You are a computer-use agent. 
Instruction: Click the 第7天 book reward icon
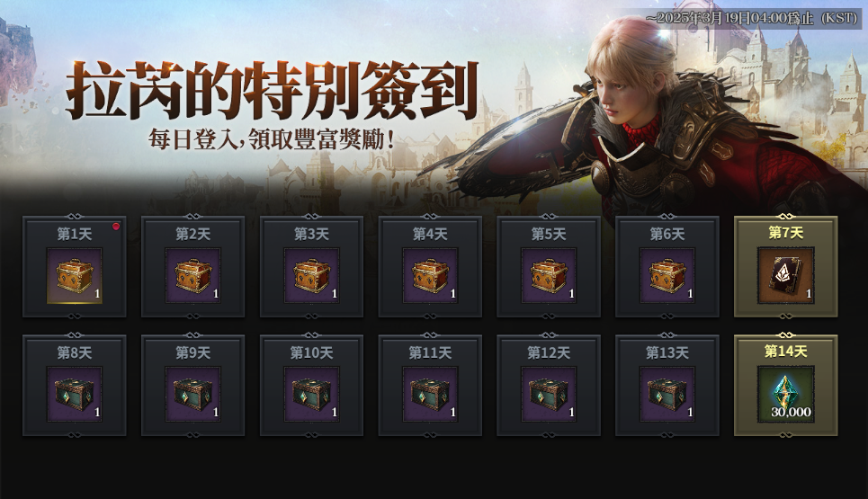785,275
